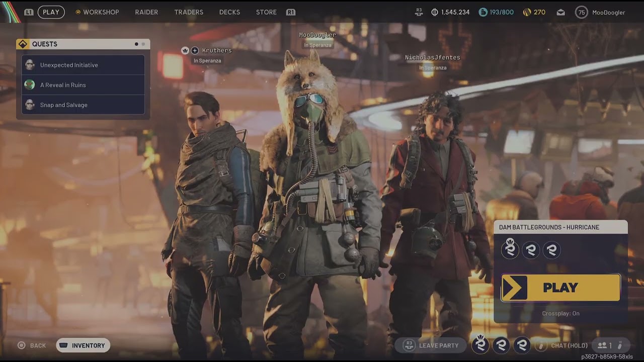Click the plus icon next to Kruthers

coord(195,50)
